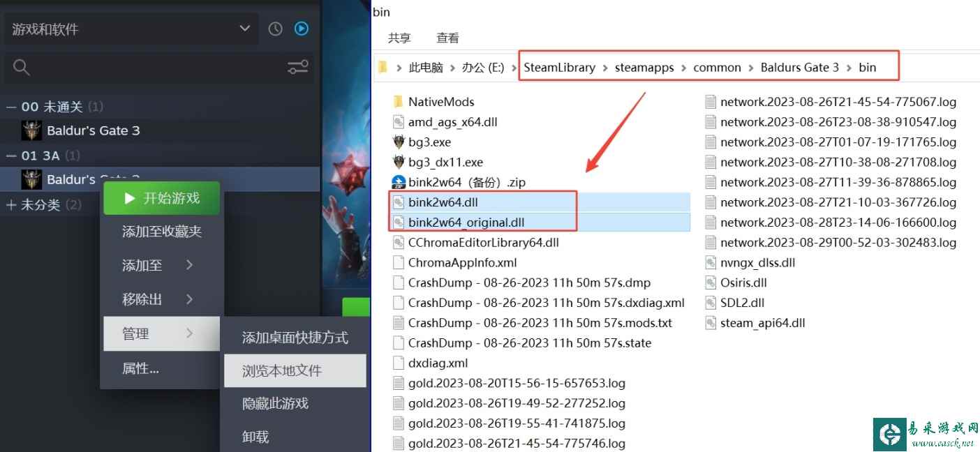
Task: Click the green 开始游戏 button
Action: tap(162, 198)
